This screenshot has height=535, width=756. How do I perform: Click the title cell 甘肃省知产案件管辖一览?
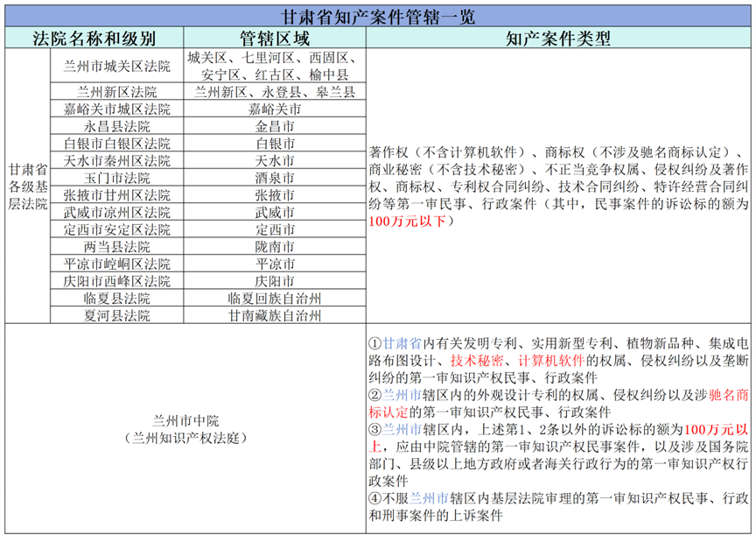point(378,16)
